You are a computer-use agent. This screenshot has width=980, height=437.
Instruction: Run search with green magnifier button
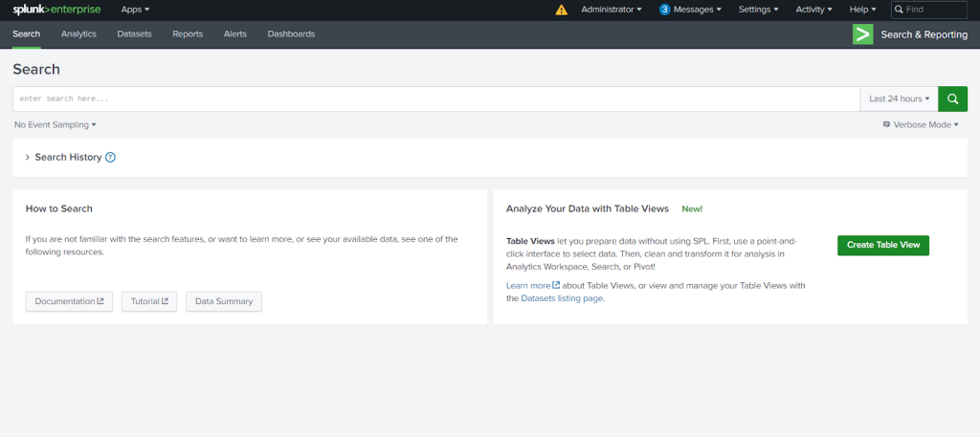[x=952, y=99]
